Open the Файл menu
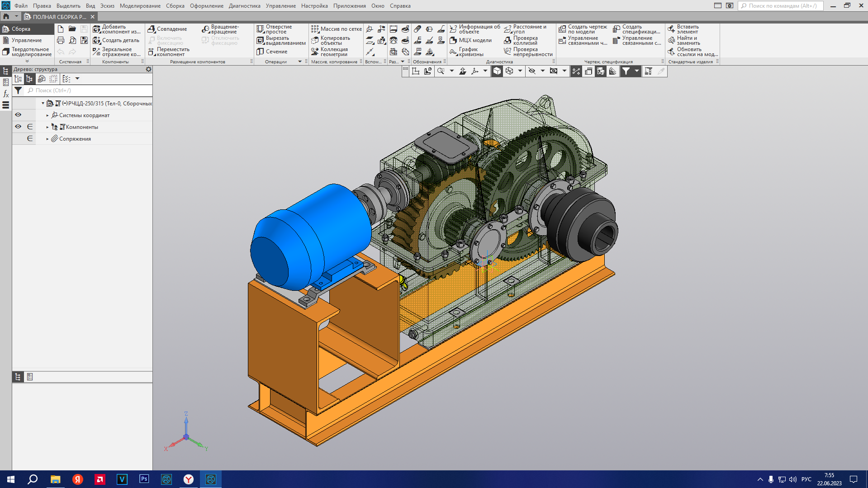Image resolution: width=868 pixels, height=488 pixels. point(21,6)
